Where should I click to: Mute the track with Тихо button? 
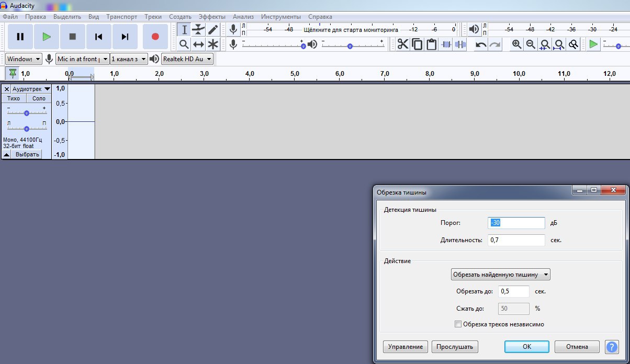pos(14,98)
